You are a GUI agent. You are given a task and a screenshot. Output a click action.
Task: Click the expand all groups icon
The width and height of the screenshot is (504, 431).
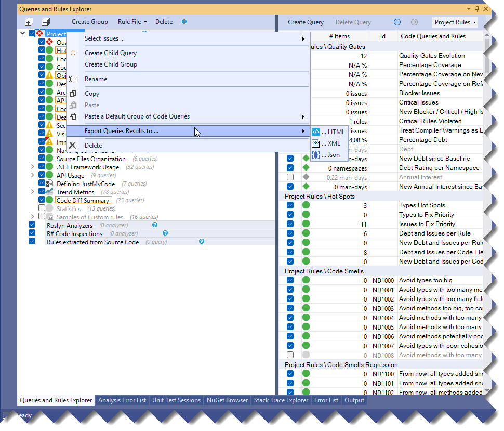(29, 22)
